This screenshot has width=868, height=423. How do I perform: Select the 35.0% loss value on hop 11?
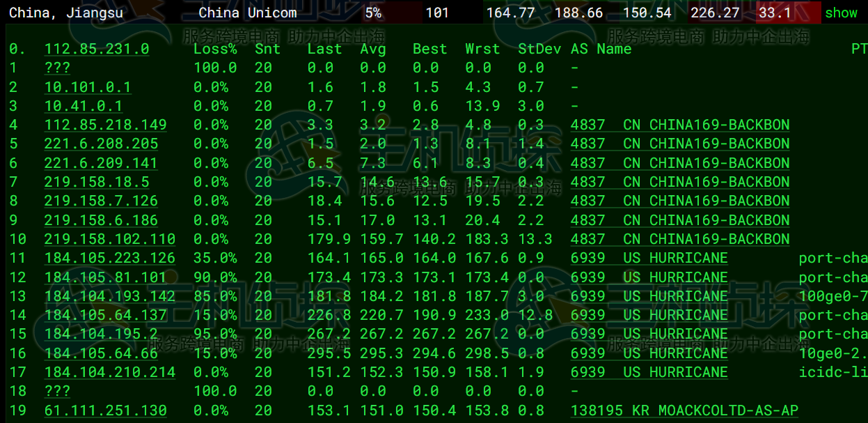pos(211,258)
